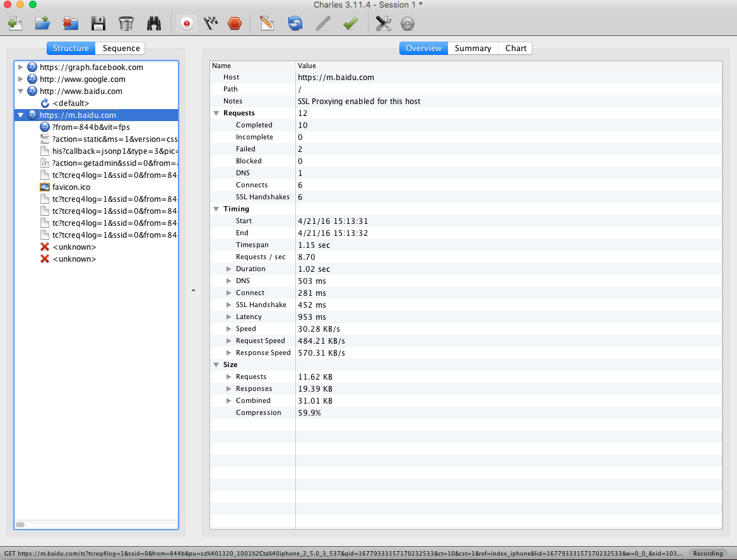The height and width of the screenshot is (560, 737).
Task: Click the globe icon beside graph.facebook.com
Action: [x=32, y=67]
